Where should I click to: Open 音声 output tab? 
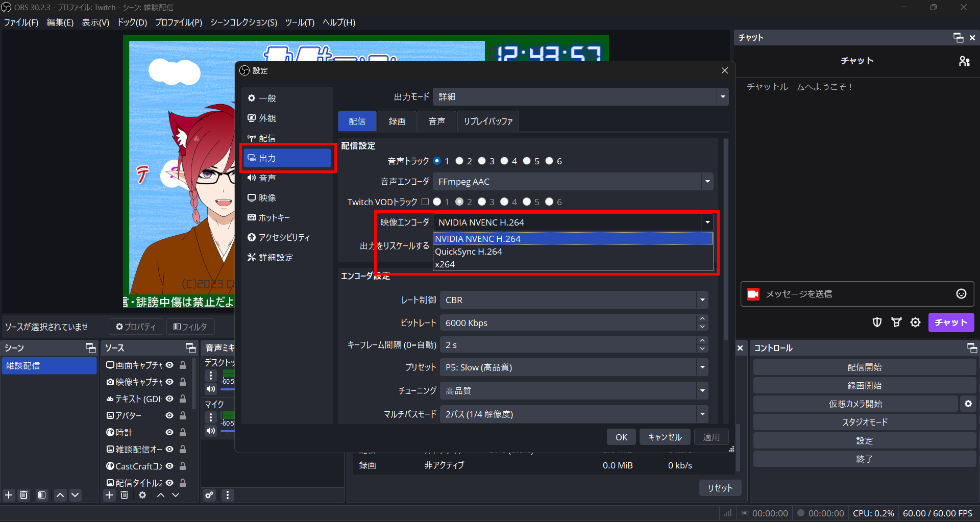click(x=436, y=121)
